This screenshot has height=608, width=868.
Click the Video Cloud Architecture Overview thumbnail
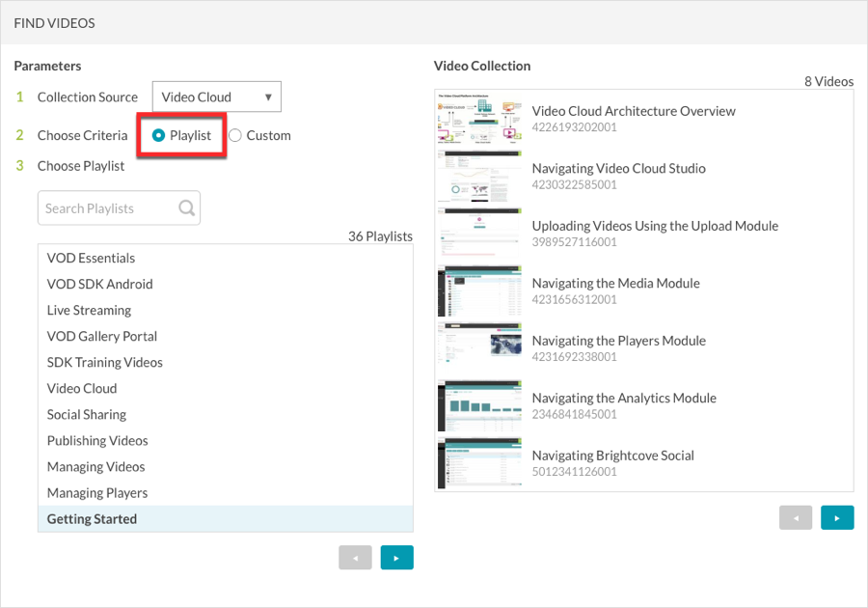[479, 119]
